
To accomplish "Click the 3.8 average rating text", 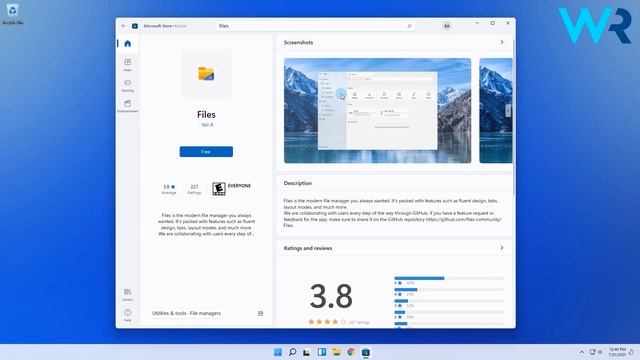I will (169, 189).
